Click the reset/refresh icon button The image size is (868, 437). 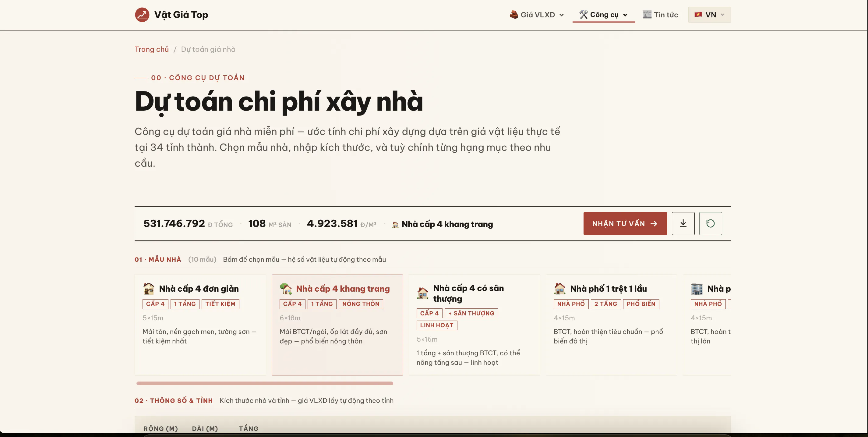coord(710,223)
